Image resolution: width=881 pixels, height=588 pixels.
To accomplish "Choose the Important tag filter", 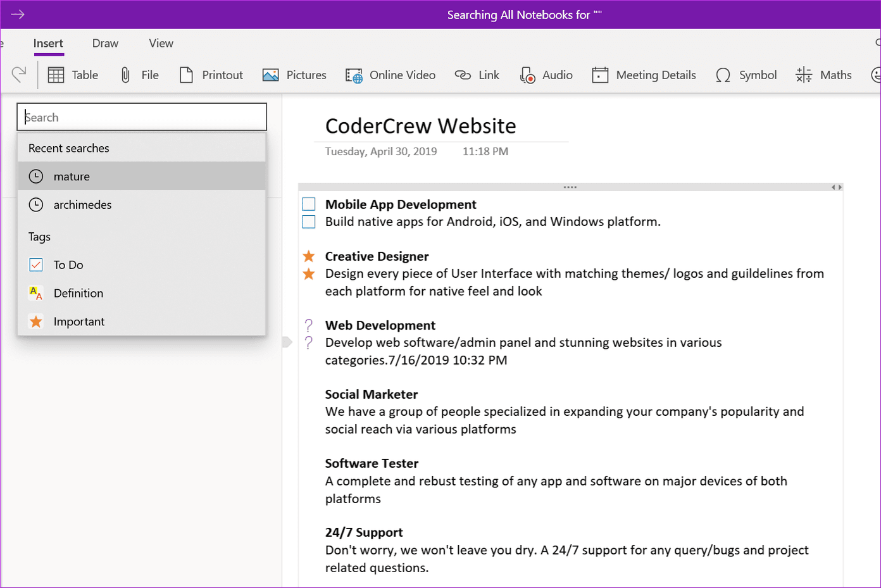I will (142, 322).
